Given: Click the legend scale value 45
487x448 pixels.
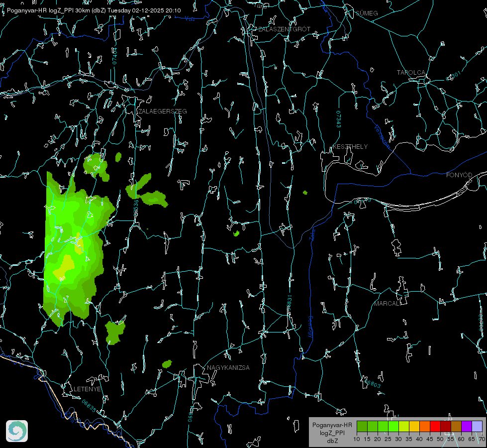Looking at the screenshot, I should coord(429,440).
